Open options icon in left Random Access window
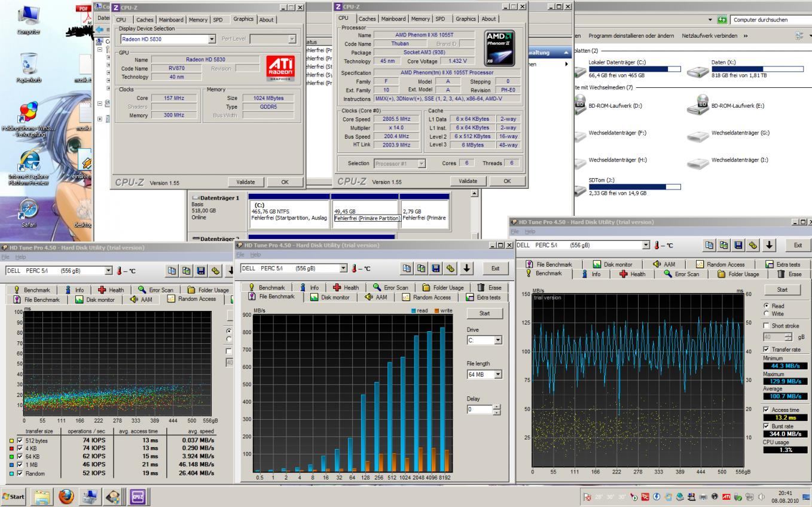This screenshot has width=812, height=507. pos(215,270)
